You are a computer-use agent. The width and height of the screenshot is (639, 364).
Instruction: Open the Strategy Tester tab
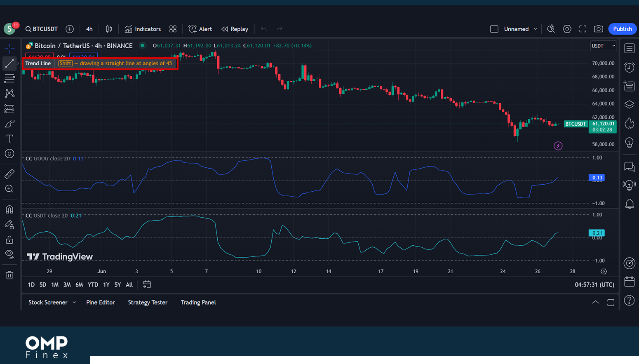148,302
